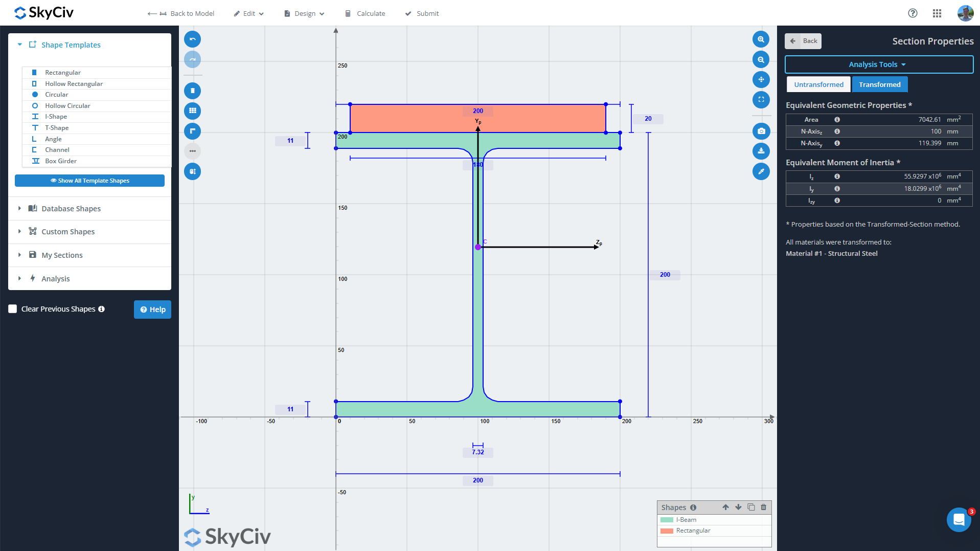Show info for Clear Previous Shapes

(101, 309)
